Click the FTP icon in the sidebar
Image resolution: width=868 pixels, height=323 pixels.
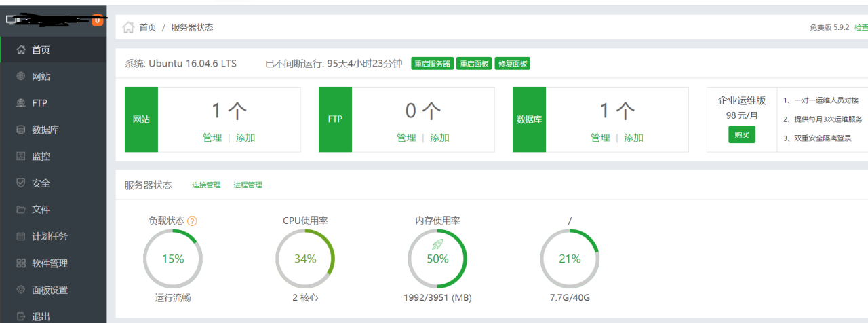(x=20, y=103)
